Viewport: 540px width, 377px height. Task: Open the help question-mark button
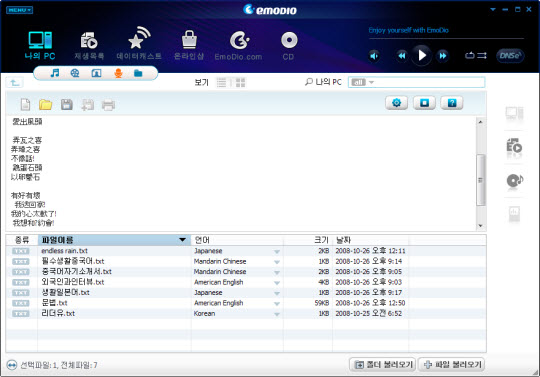452,103
